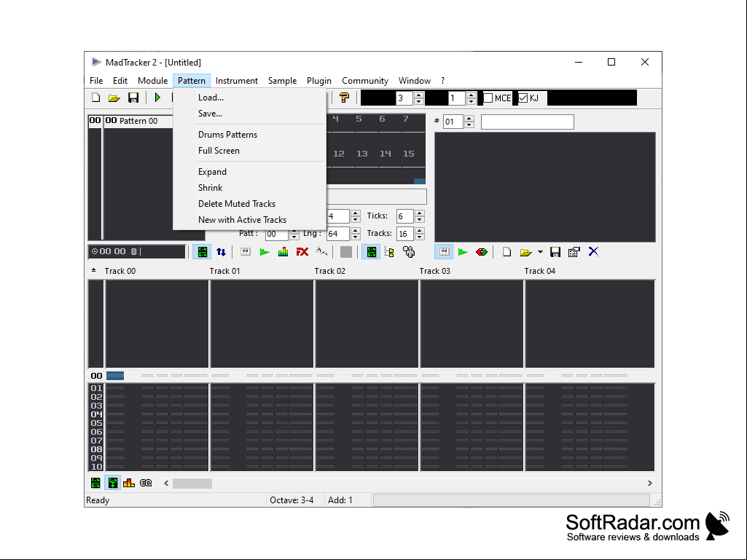Click the Lng stepper arrows
The width and height of the screenshot is (747, 560).
356,233
